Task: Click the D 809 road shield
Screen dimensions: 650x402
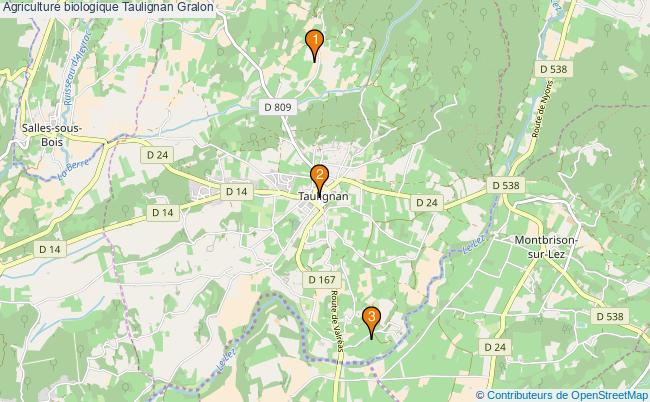Action: (278, 107)
